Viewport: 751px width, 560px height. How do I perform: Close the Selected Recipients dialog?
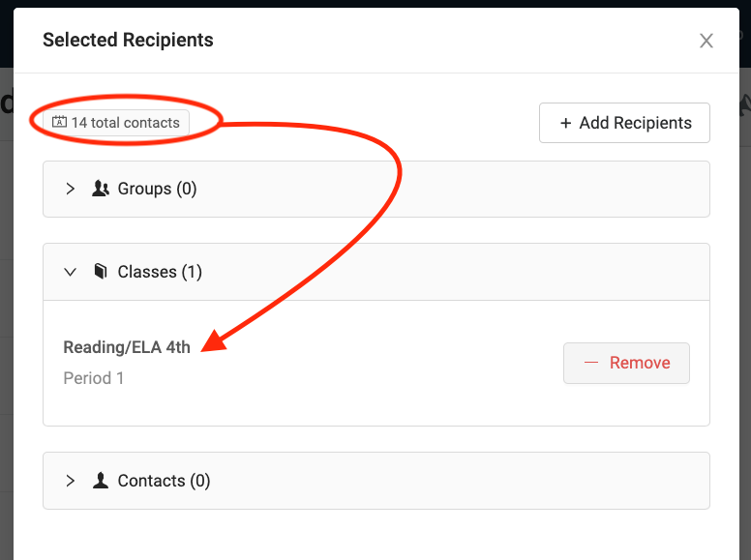point(706,41)
